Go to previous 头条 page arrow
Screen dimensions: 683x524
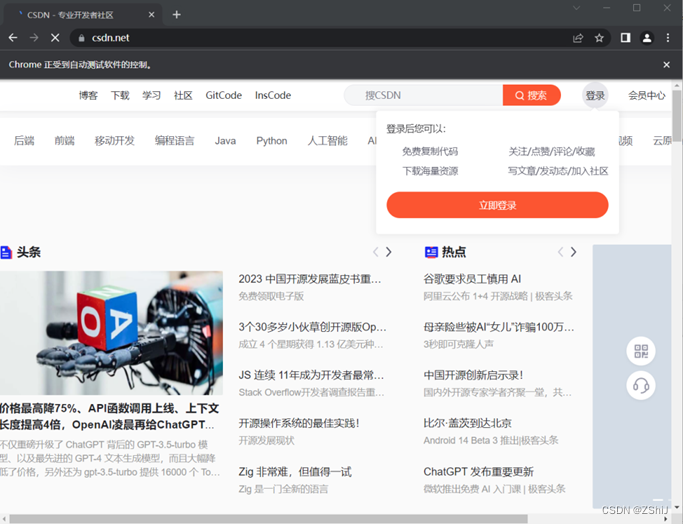click(375, 252)
